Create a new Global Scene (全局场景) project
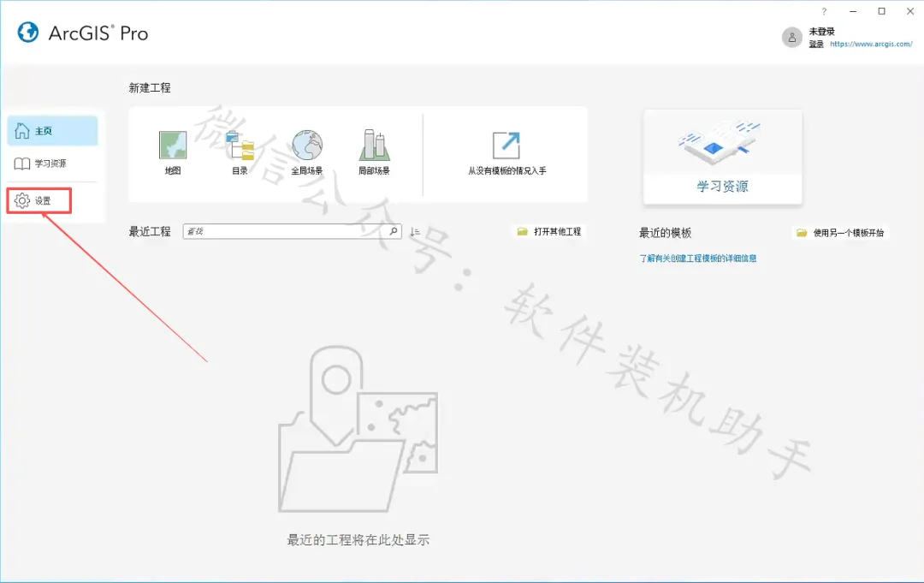 click(307, 152)
